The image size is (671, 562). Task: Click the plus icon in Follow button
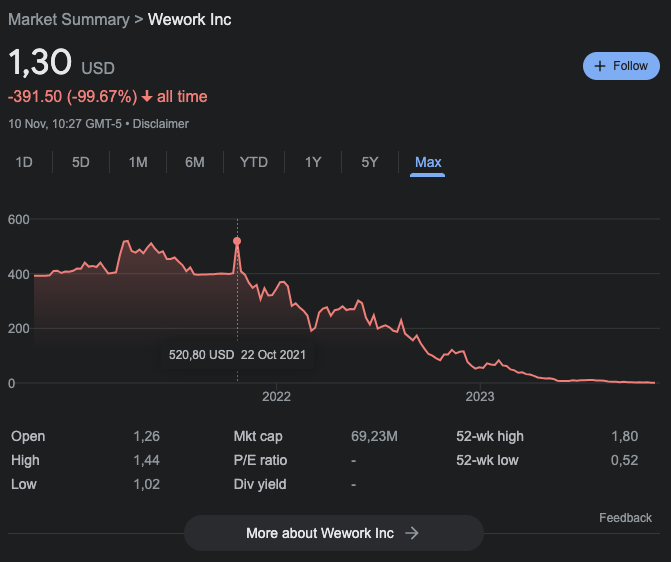coord(600,66)
